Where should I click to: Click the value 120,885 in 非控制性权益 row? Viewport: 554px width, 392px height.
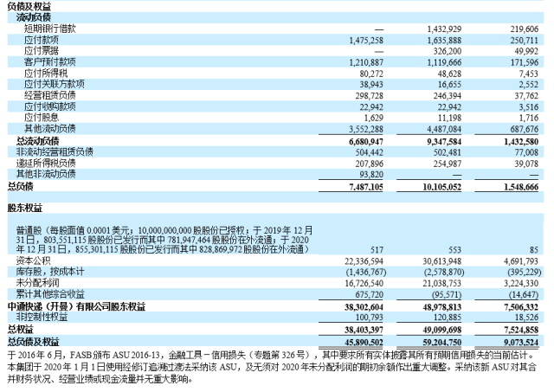point(448,318)
